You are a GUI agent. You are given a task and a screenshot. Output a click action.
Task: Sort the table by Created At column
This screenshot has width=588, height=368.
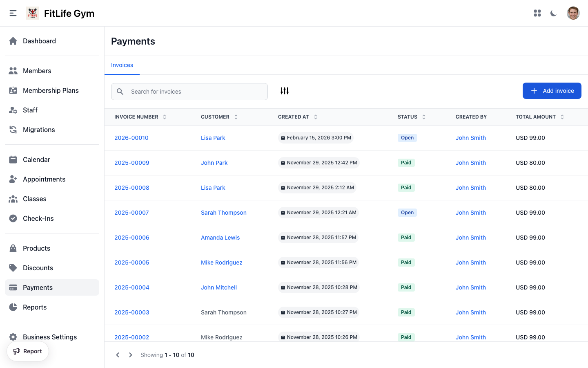315,117
